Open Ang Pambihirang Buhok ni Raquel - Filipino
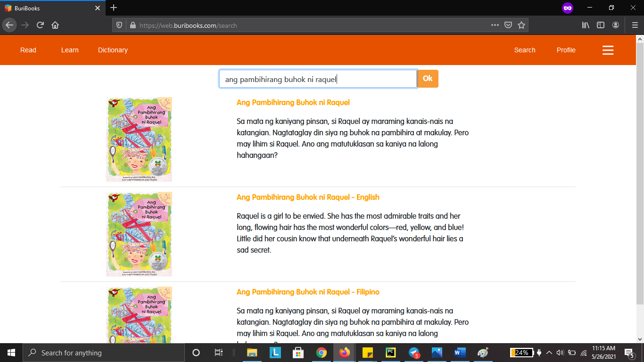 click(x=308, y=292)
